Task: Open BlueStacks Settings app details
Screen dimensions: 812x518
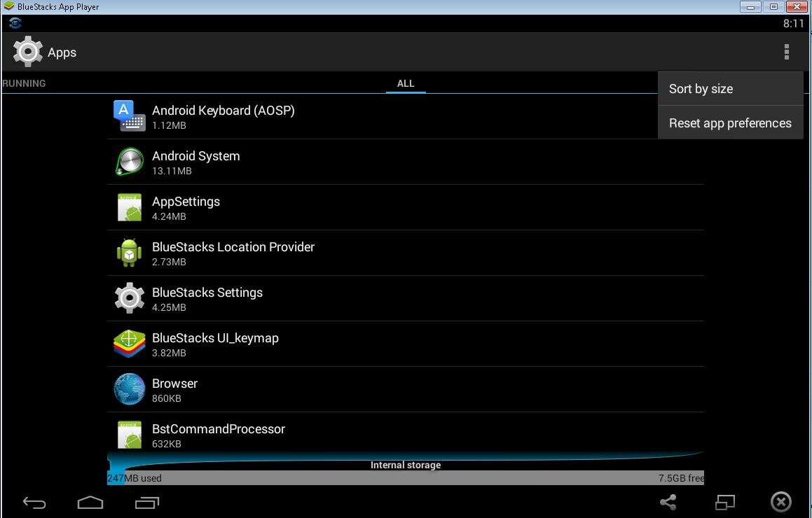Action: [406, 299]
